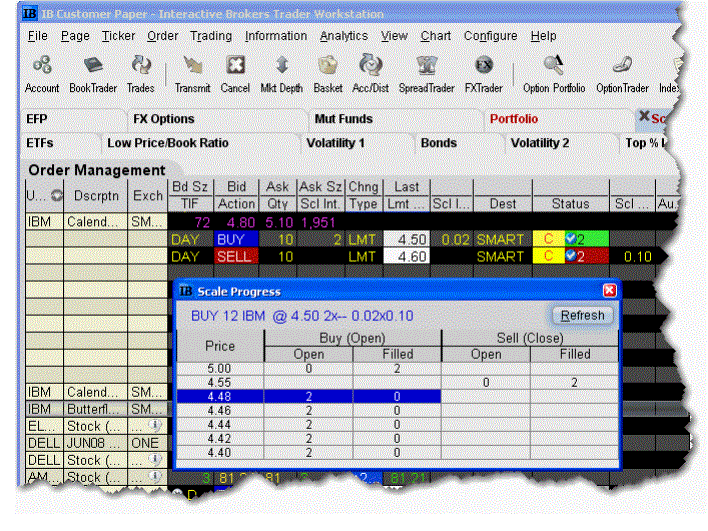The height and width of the screenshot is (531, 708).
Task: Click the checkmark status icon on the BUY order
Action: click(571, 238)
